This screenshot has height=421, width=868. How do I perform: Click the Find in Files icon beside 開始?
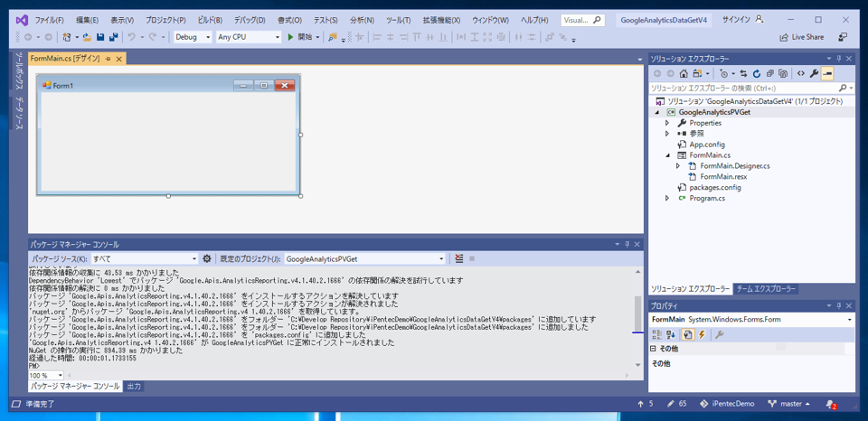(x=332, y=37)
